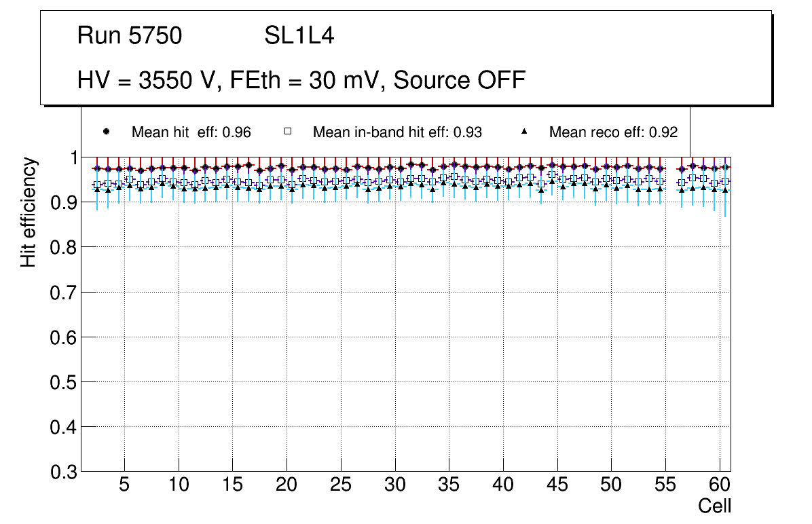Select the 'Mean in-band hit eff: 0.93' legend label

click(397, 132)
